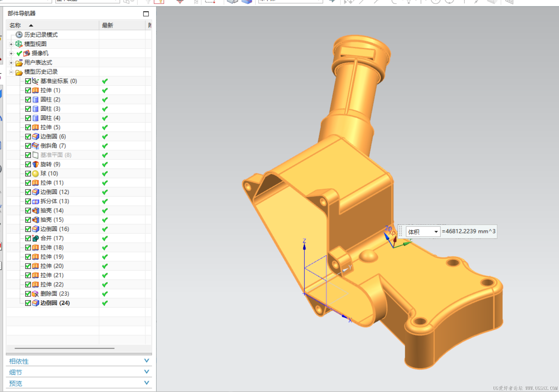Toggle the 基准平面 (8) checkbox
559x392 pixels.
pos(28,155)
